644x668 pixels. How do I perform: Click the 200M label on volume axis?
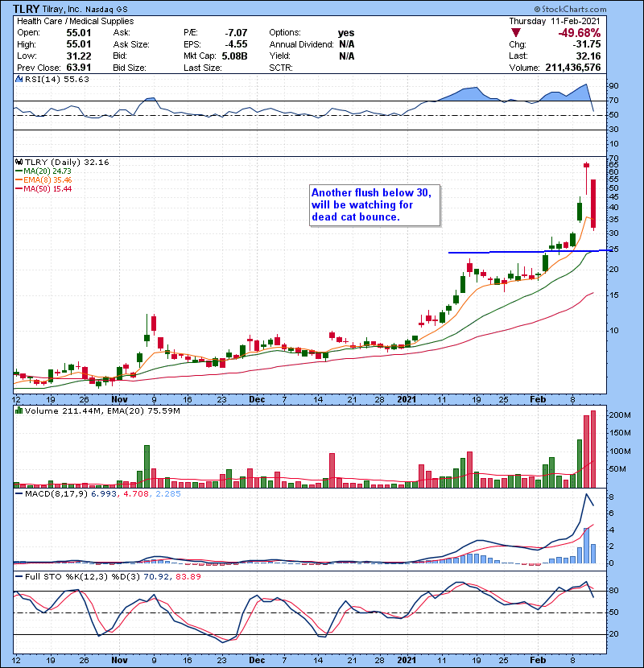(620, 415)
